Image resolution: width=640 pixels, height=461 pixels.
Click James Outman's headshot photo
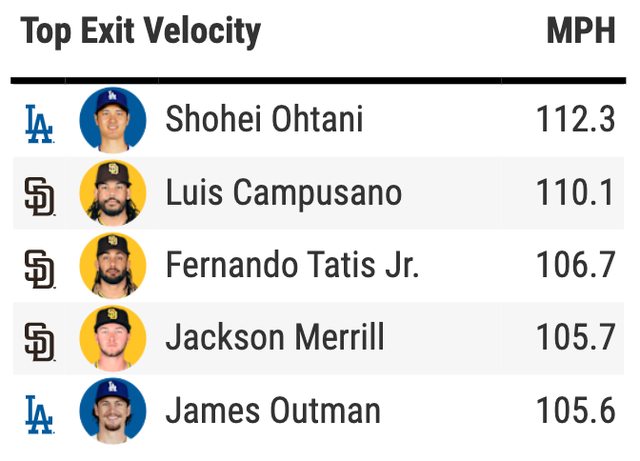[112, 412]
